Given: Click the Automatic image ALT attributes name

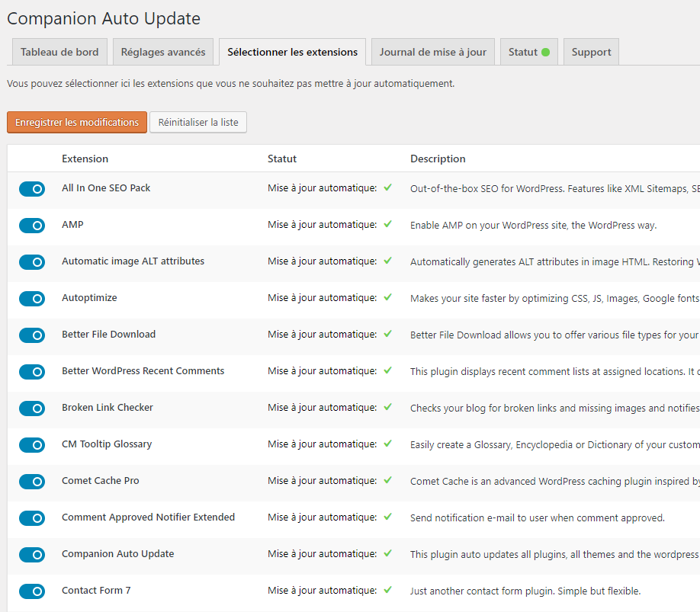Looking at the screenshot, I should point(133,261).
